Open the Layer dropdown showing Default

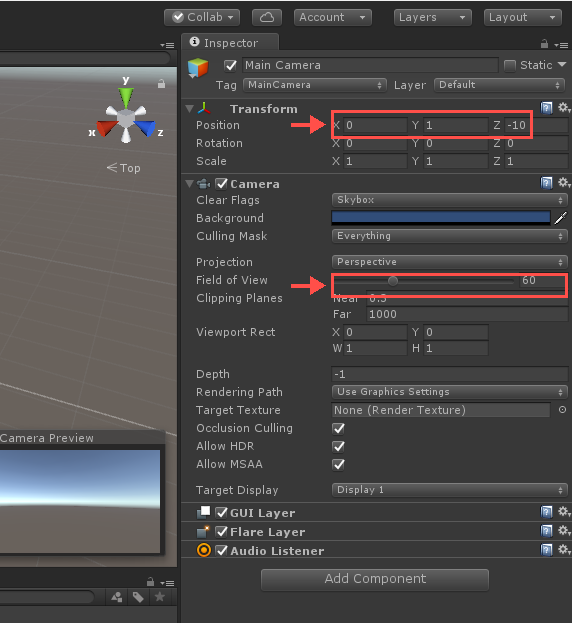[x=499, y=85]
